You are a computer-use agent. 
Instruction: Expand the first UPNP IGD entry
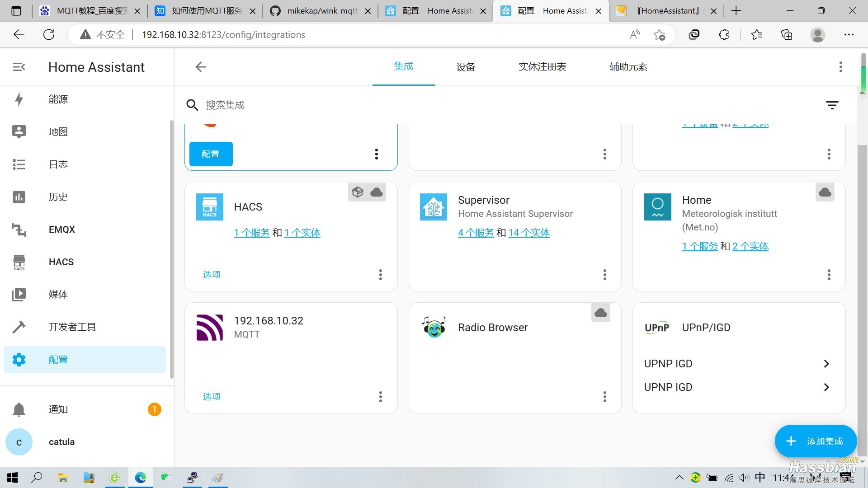click(x=739, y=364)
